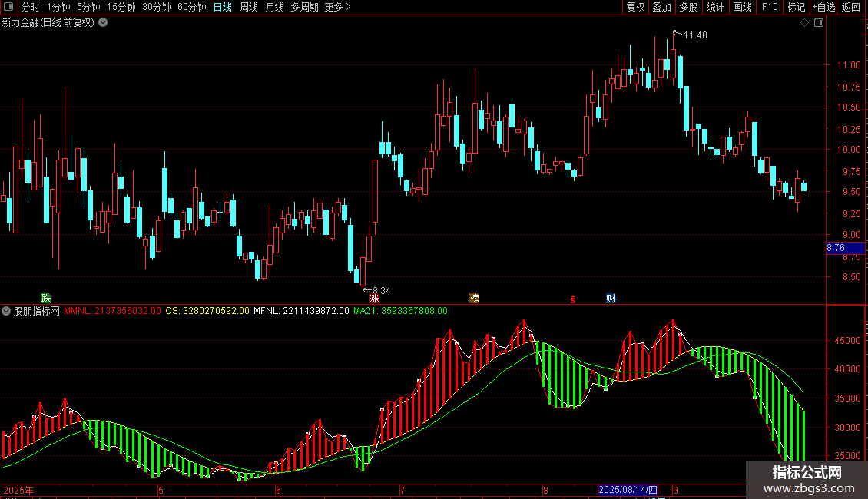
Task: Open the 统计 statistics tool
Action: pyautogui.click(x=715, y=7)
